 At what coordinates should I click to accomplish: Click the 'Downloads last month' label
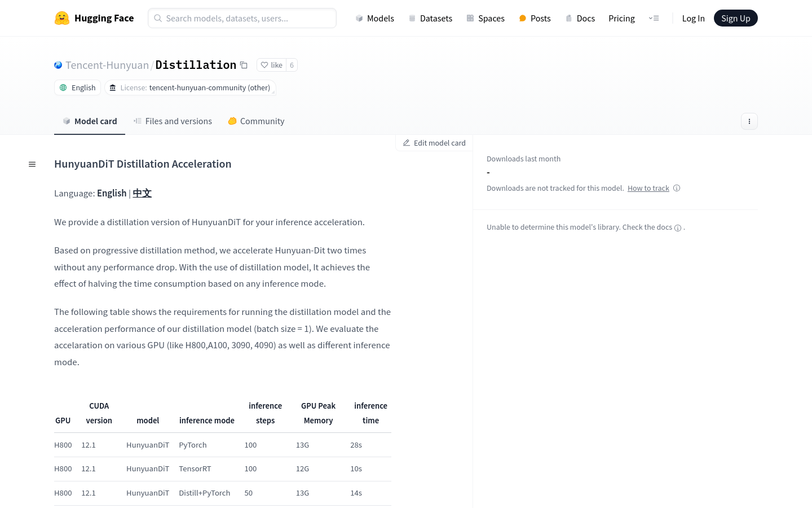pyautogui.click(x=523, y=159)
